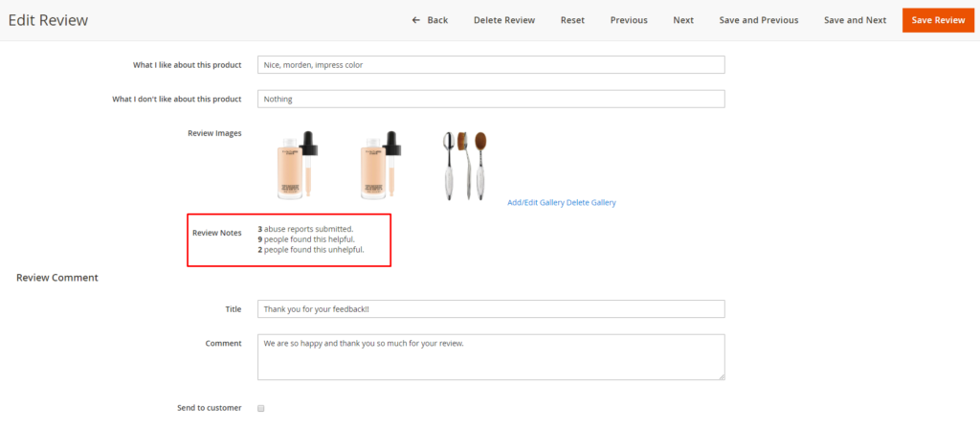Open the Add/Edit Gallery link

535,202
